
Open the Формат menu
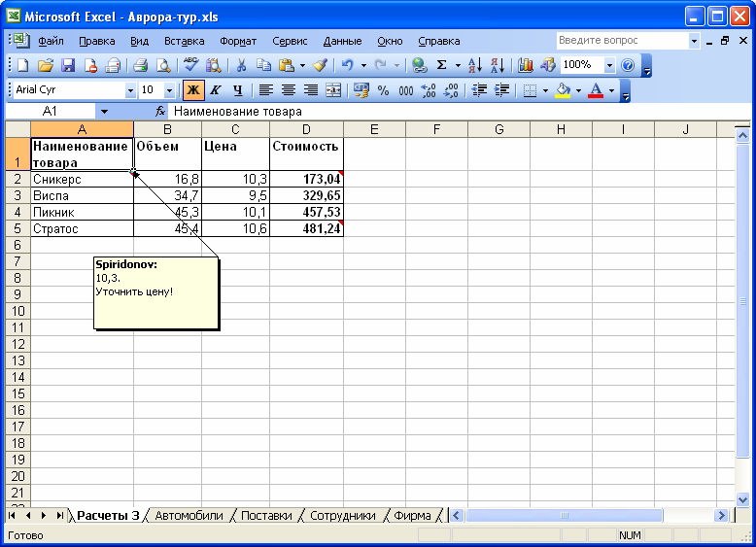coord(238,41)
